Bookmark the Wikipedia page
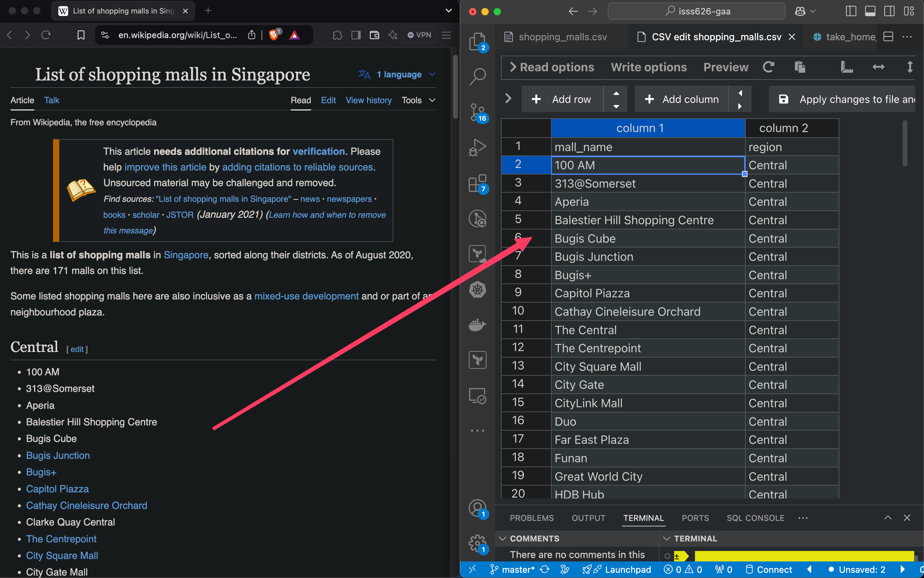The height and width of the screenshot is (578, 924). pyautogui.click(x=81, y=35)
